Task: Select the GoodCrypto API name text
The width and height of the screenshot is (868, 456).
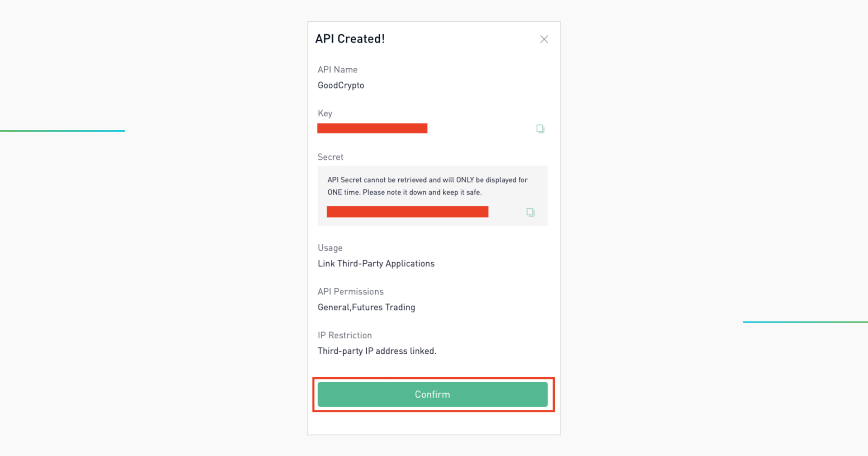Action: pos(341,85)
